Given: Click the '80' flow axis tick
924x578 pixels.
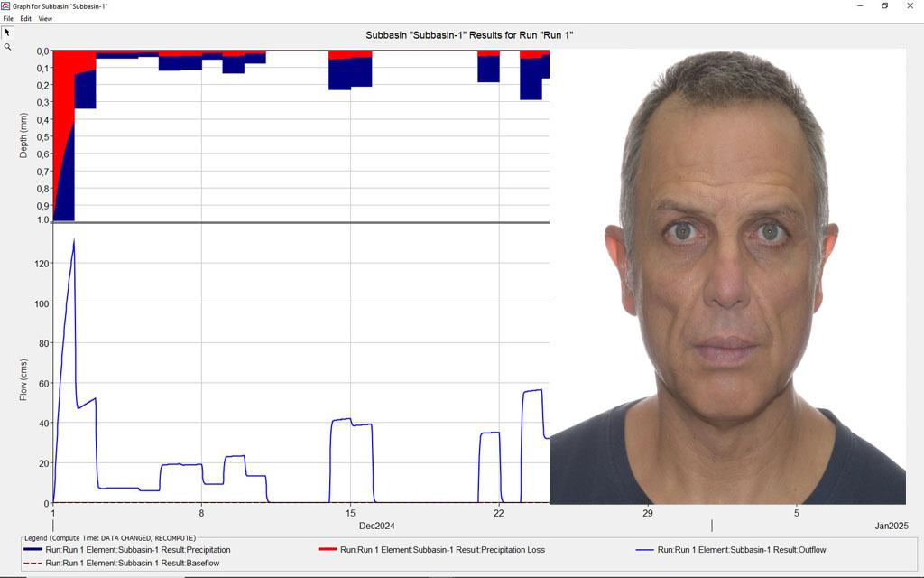Looking at the screenshot, I should 44,343.
